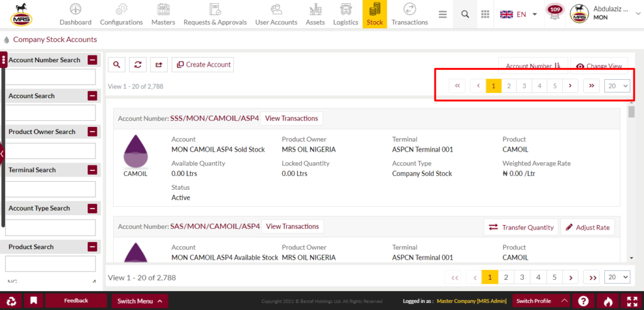The height and width of the screenshot is (310, 644).
Task: Go to next page in bottom pager
Action: [570, 277]
